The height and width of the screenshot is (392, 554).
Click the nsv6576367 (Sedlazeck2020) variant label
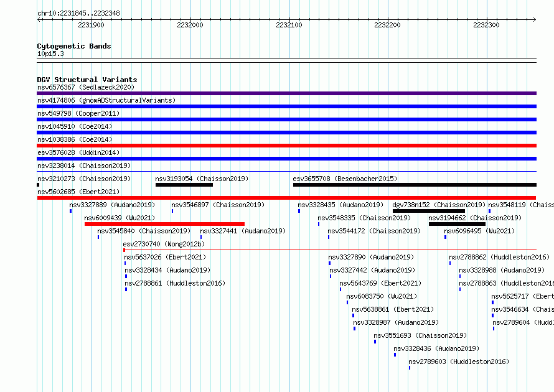[x=86, y=87]
